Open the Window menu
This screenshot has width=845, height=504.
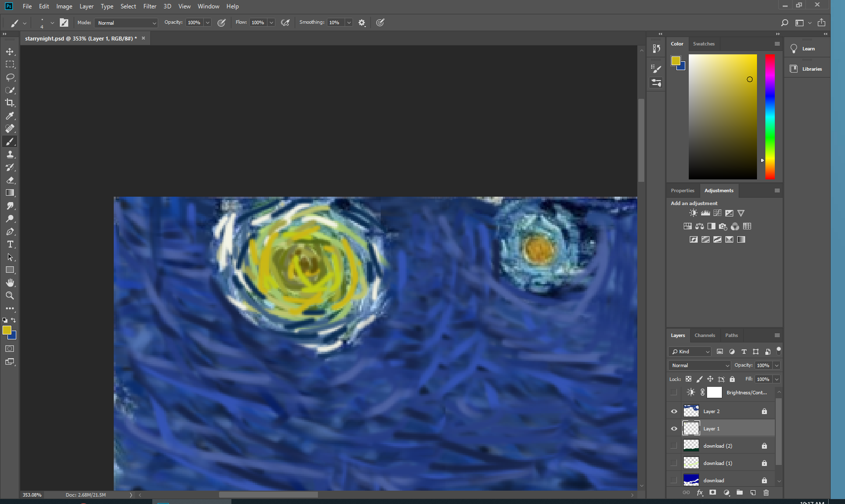(209, 6)
